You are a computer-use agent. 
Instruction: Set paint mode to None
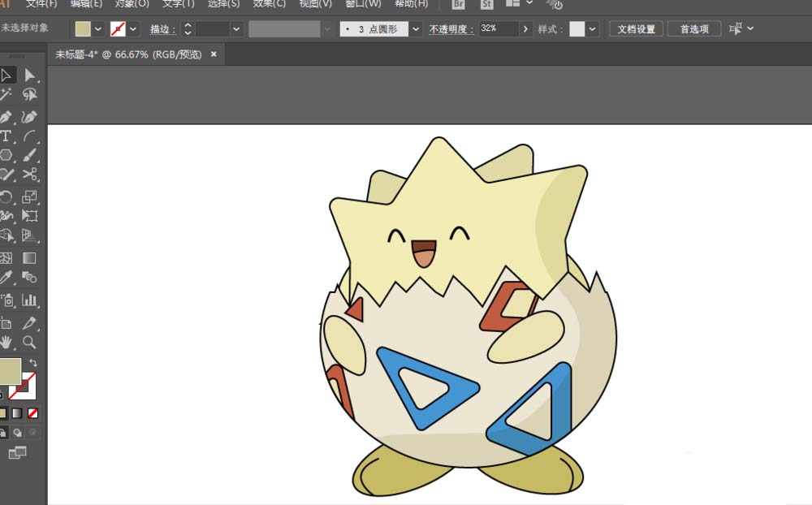pos(32,413)
